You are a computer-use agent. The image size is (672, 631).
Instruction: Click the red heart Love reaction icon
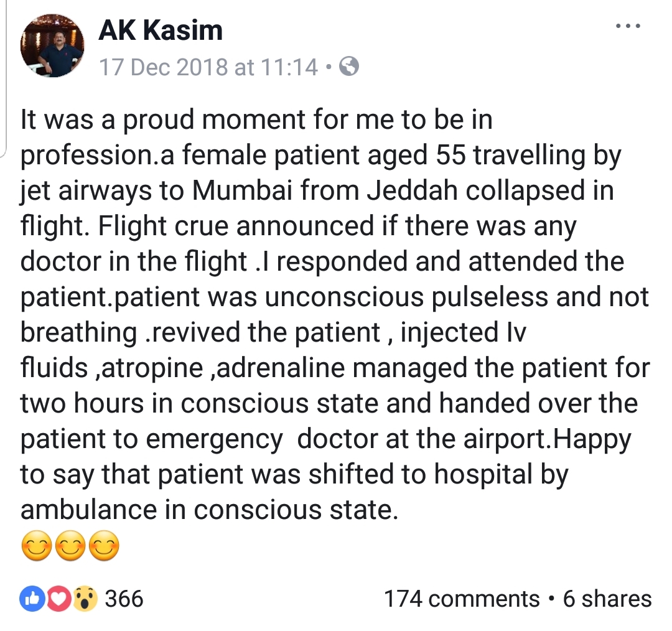click(x=57, y=599)
